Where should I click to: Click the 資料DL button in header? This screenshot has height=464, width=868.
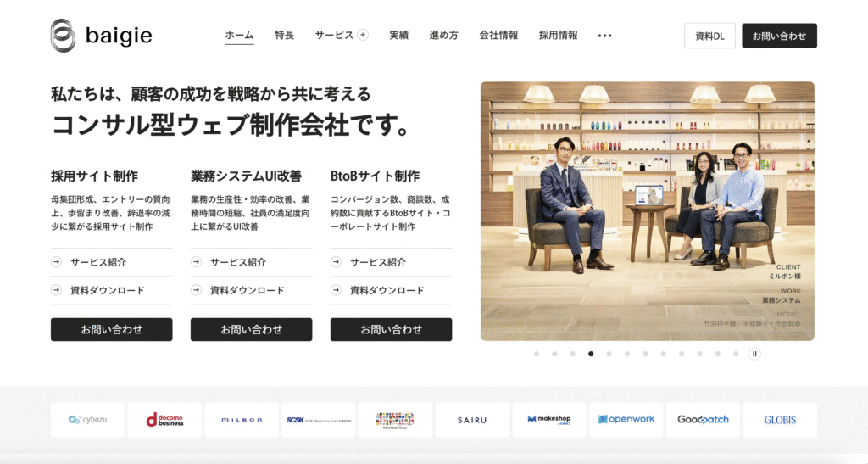point(709,36)
